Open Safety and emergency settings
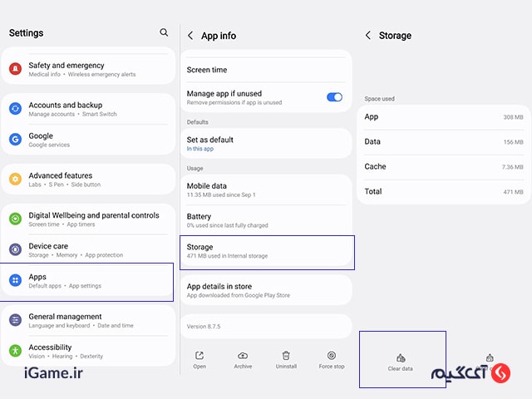 click(88, 69)
